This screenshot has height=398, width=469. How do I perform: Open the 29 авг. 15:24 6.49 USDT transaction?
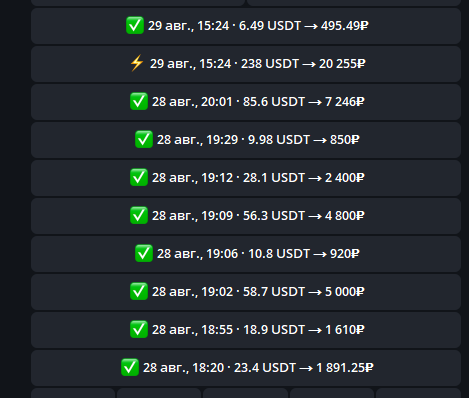[x=246, y=26]
